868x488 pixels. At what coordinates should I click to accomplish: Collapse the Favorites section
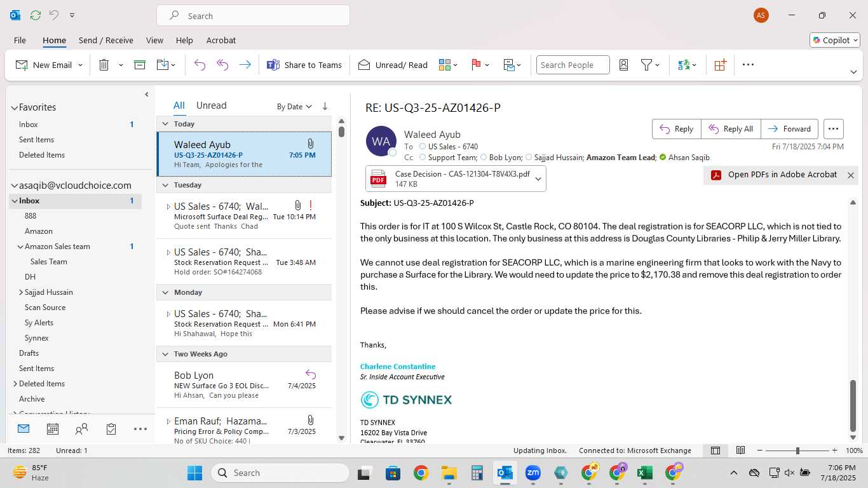click(14, 107)
